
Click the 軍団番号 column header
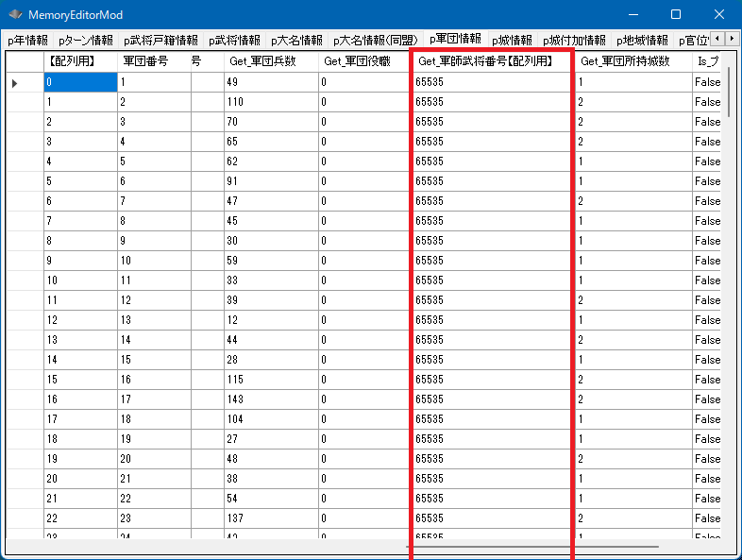pos(145,61)
